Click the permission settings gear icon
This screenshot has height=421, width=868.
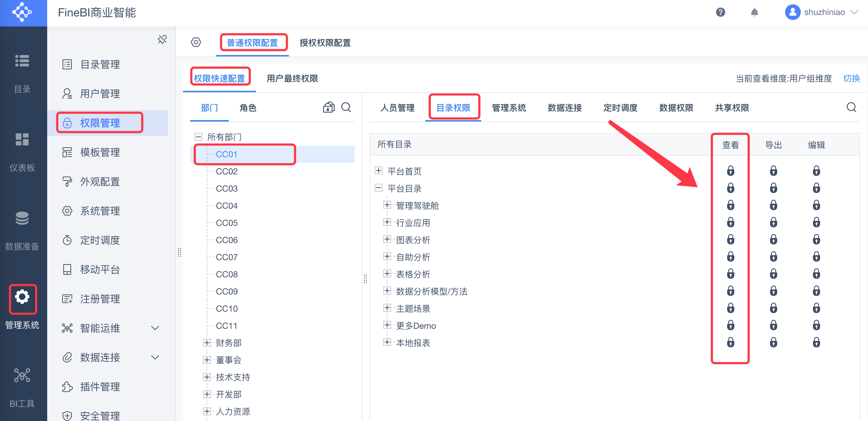(196, 42)
